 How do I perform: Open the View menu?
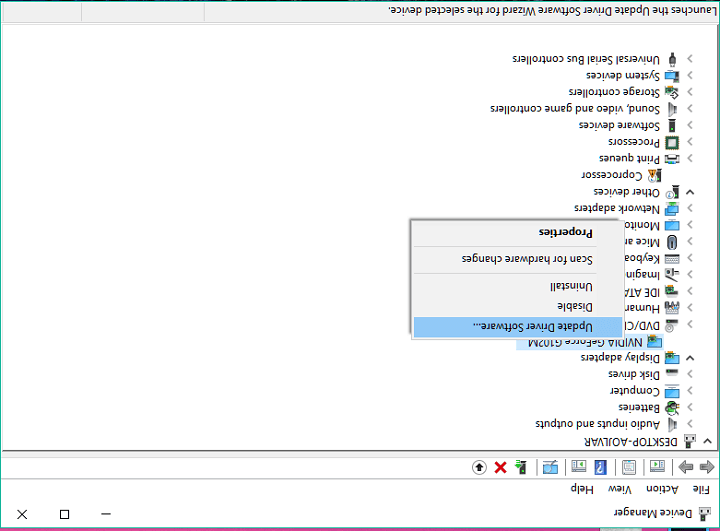[620, 490]
